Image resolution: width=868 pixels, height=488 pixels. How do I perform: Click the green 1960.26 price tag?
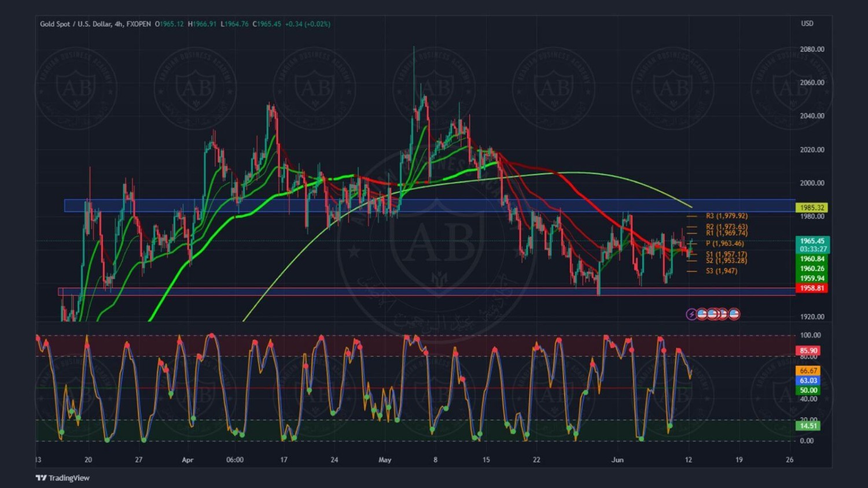812,268
